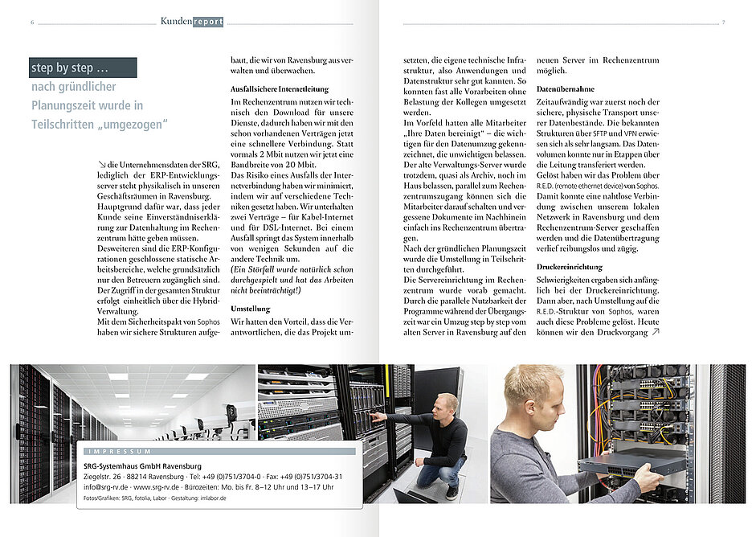Click the word 'Sophos' after 'Sicherheitspakt von'
756x537 pixels.
[208, 322]
